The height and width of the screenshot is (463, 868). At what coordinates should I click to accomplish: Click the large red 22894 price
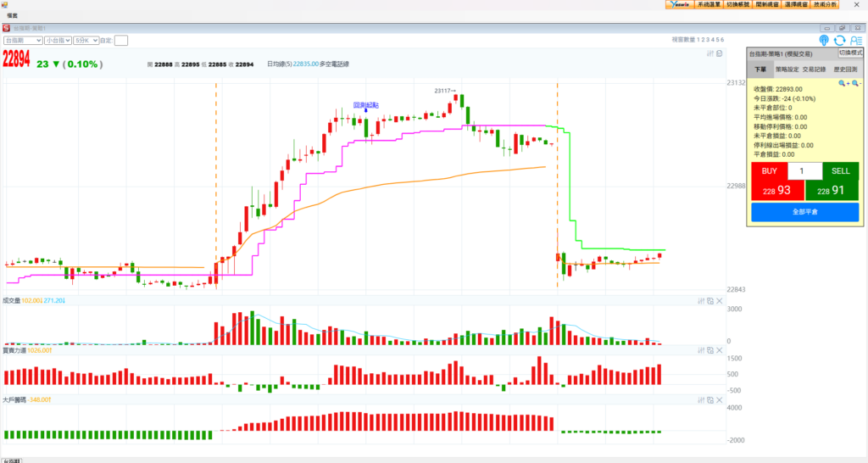point(16,60)
